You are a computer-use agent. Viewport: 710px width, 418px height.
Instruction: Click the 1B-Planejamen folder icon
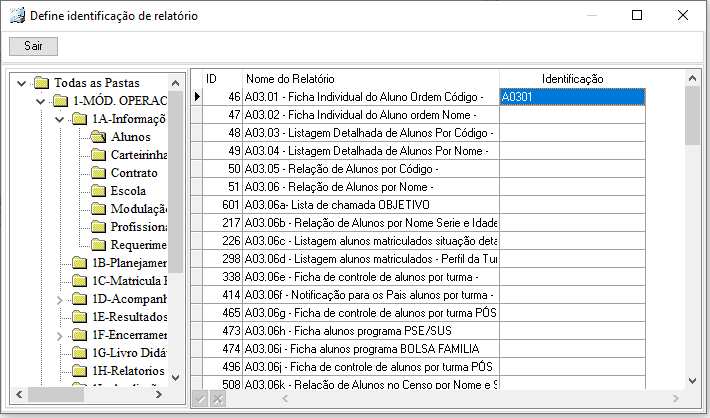(80, 263)
